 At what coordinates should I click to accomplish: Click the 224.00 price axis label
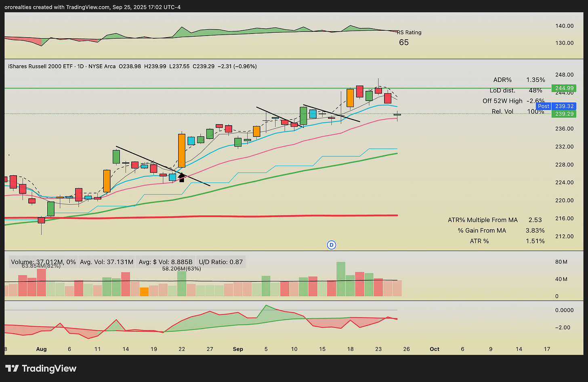(565, 183)
